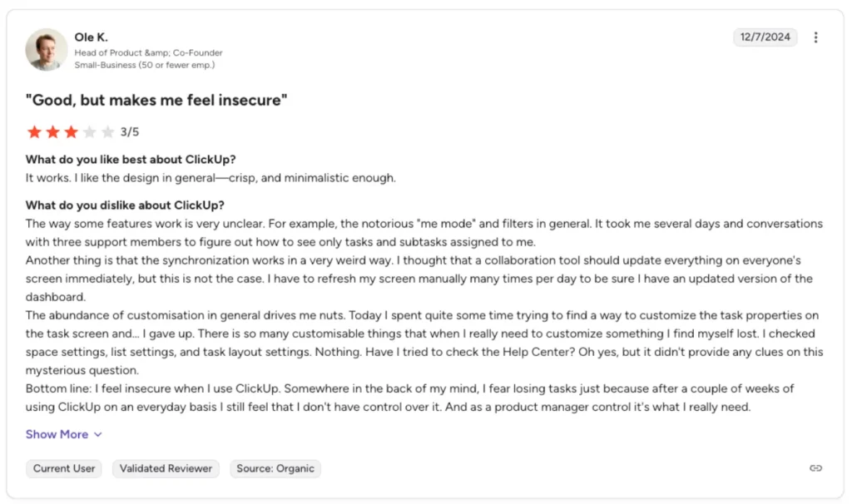The width and height of the screenshot is (852, 504).
Task: Click the 3/5 rating score text
Action: point(130,132)
